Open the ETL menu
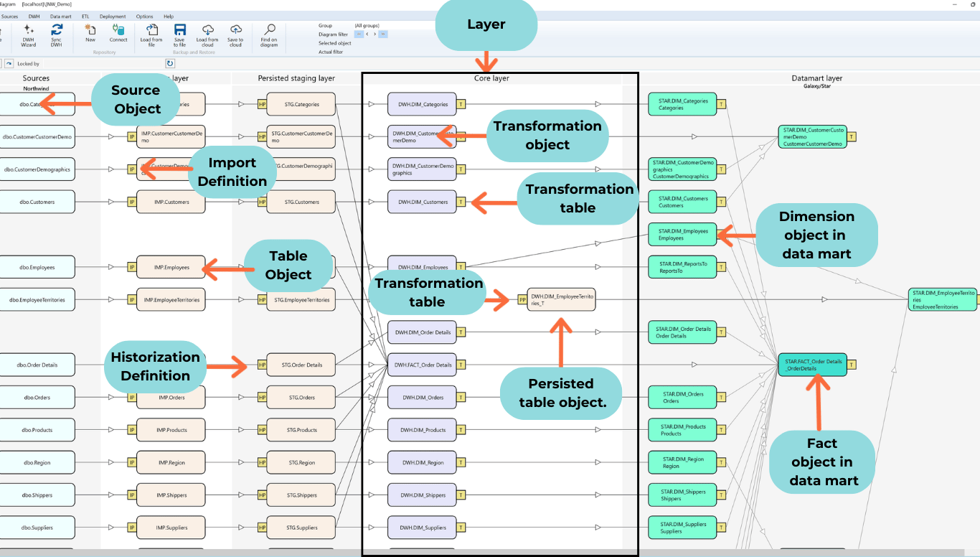This screenshot has width=980, height=557. pos(85,16)
